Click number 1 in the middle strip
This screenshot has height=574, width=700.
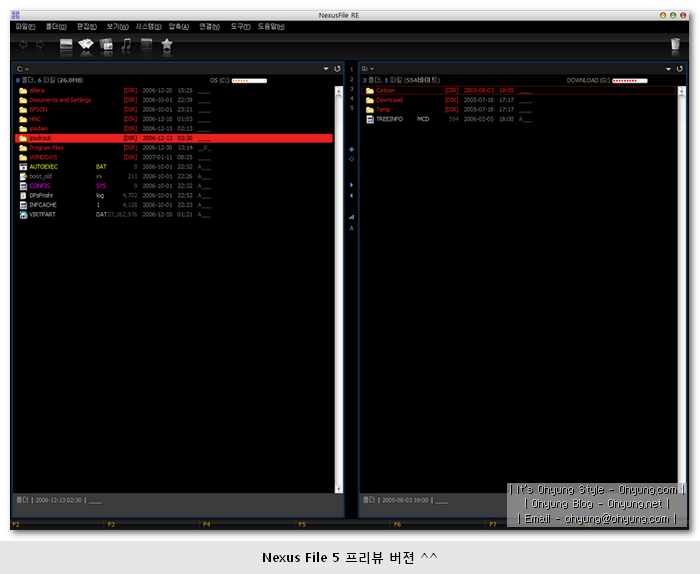(351, 70)
